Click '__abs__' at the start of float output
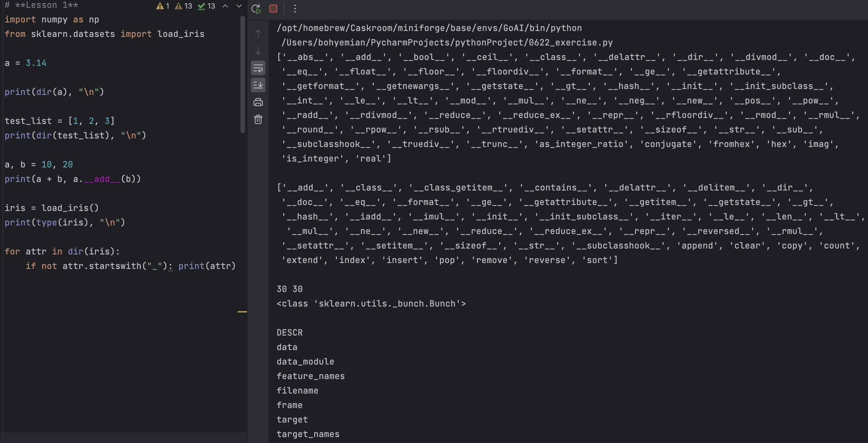868x443 pixels. pyautogui.click(x=306, y=57)
